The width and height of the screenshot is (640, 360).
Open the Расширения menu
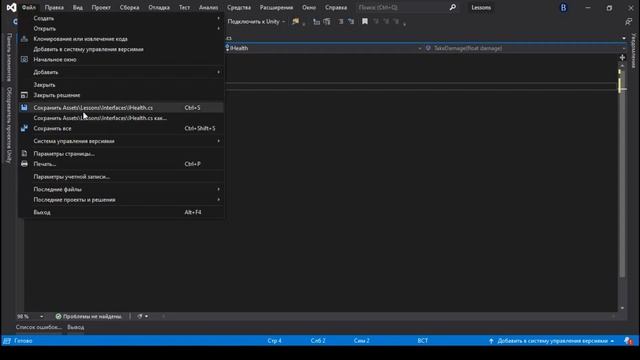pos(276,7)
